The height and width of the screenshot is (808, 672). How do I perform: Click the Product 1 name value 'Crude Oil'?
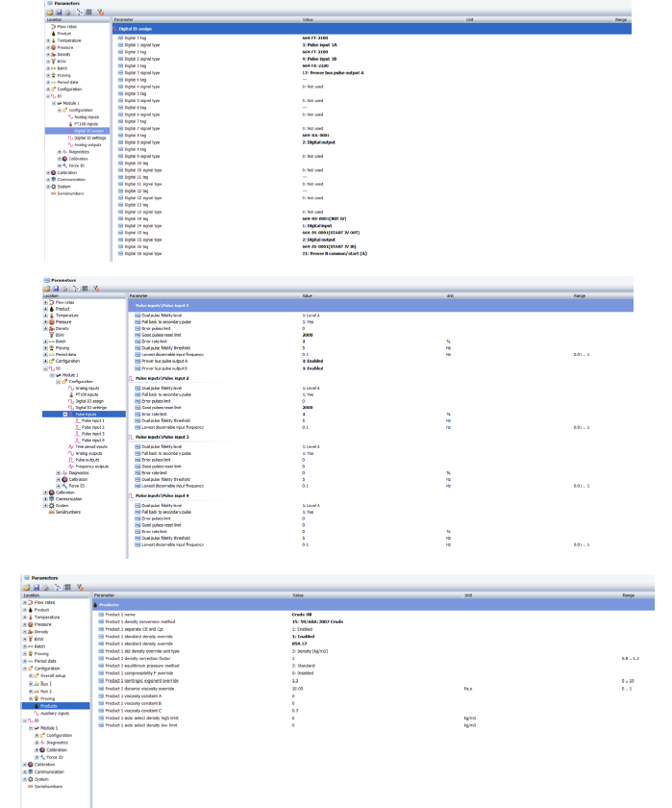pos(302,615)
